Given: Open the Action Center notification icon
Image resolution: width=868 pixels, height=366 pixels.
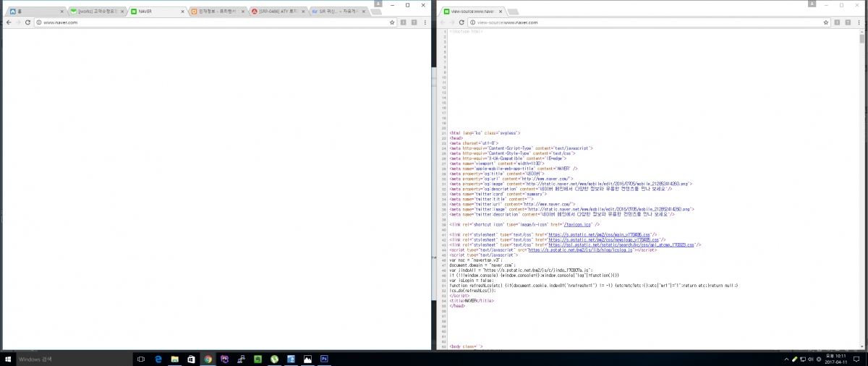Looking at the screenshot, I should [857, 359].
